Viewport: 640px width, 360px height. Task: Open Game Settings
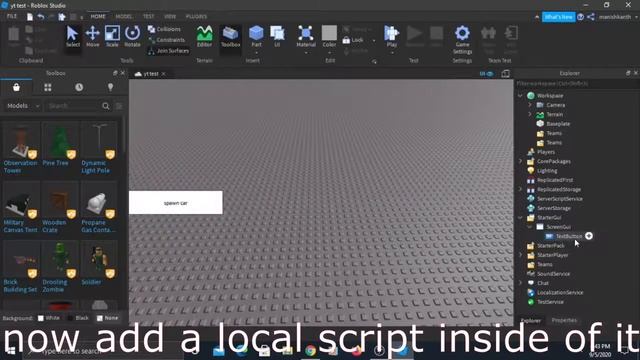click(x=462, y=40)
